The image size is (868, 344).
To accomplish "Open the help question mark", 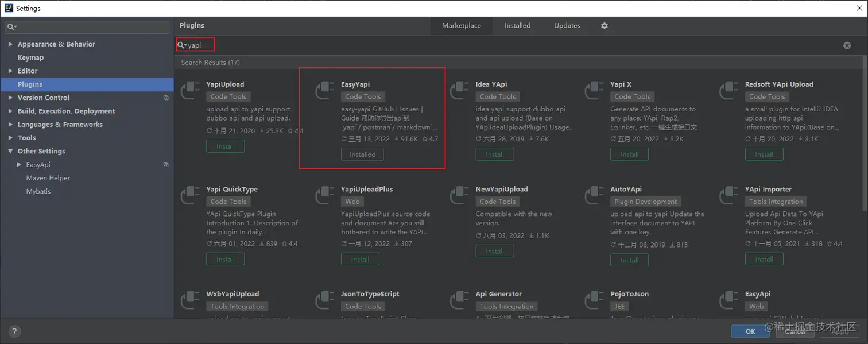I will 15,331.
